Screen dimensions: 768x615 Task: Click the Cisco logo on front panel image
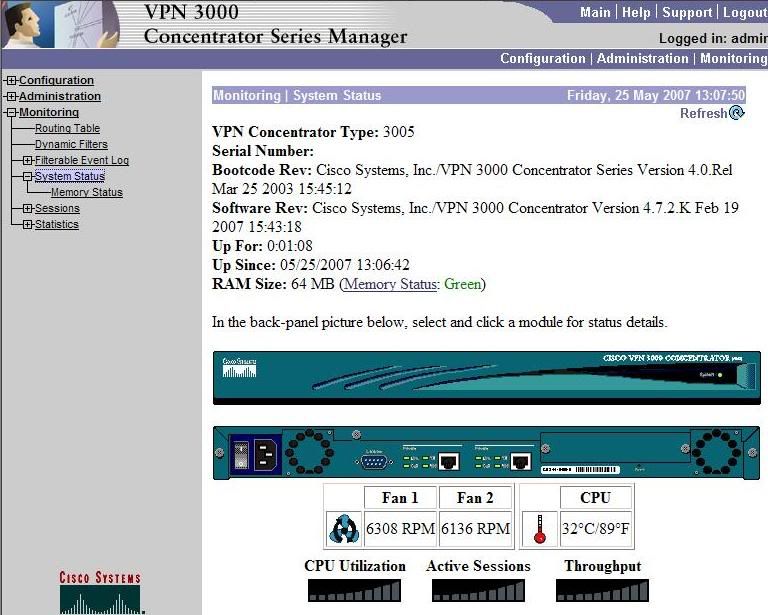(240, 368)
